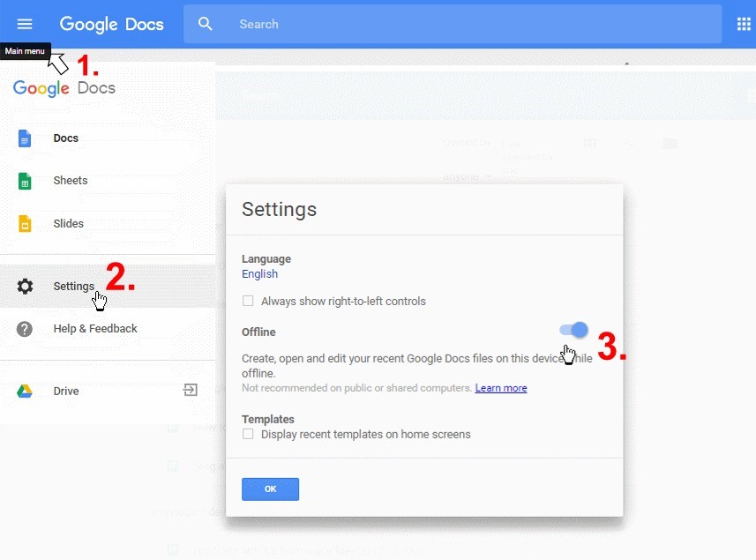The width and height of the screenshot is (756, 560).
Task: Toggle the Offline switch
Action: [x=573, y=330]
